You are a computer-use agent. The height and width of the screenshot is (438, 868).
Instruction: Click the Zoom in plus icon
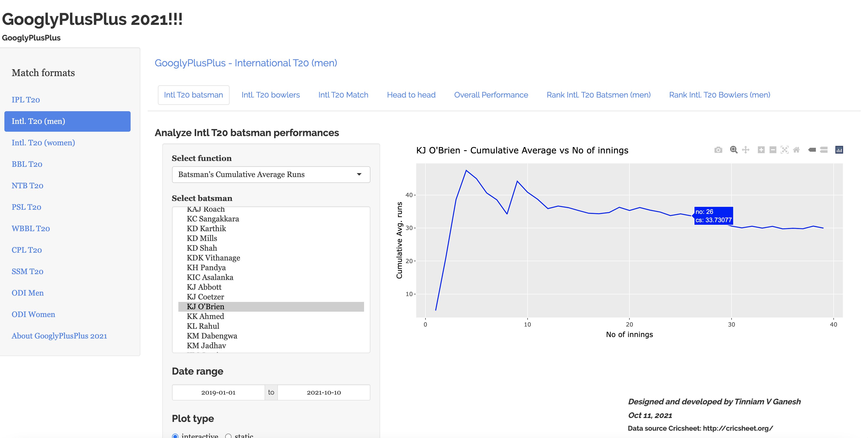tap(761, 150)
